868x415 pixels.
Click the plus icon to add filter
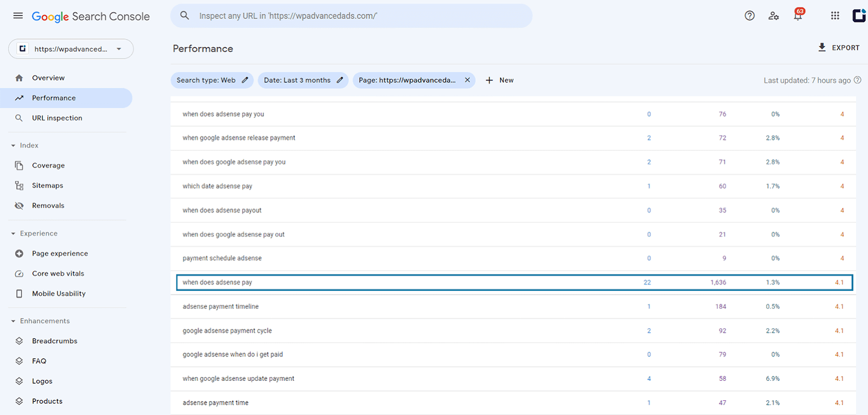coord(489,80)
